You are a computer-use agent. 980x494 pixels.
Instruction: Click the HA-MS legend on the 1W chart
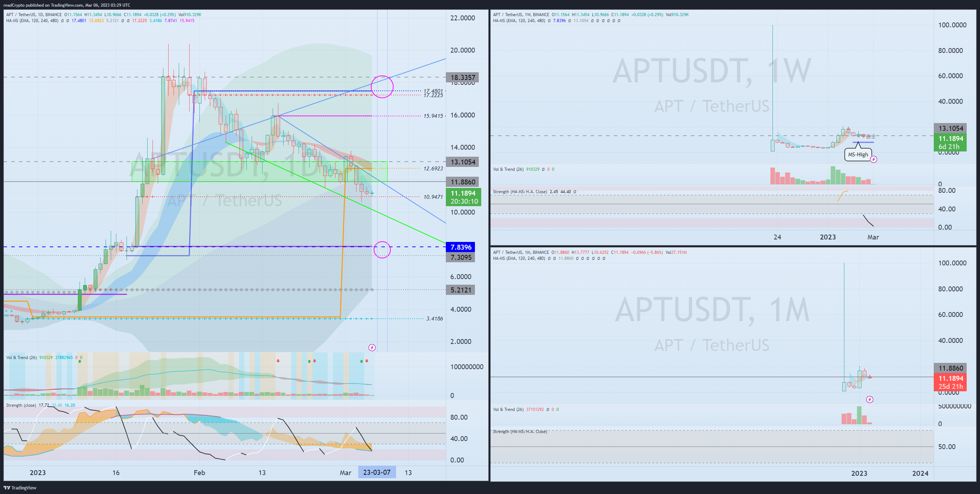519,21
